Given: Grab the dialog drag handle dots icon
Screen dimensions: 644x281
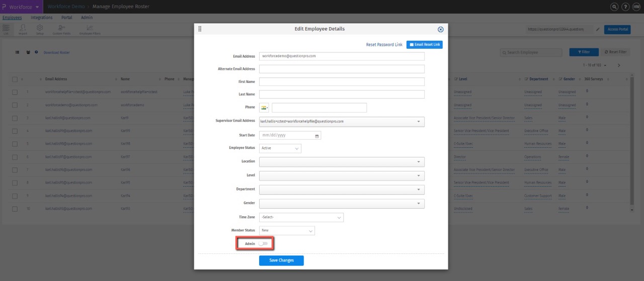Looking at the screenshot, I should 200,29.
